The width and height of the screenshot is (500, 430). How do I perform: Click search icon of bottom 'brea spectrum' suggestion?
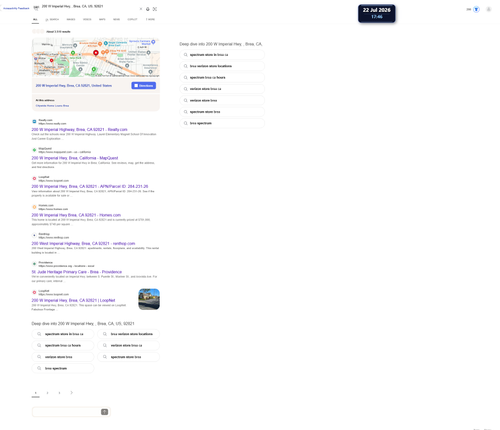point(39,368)
